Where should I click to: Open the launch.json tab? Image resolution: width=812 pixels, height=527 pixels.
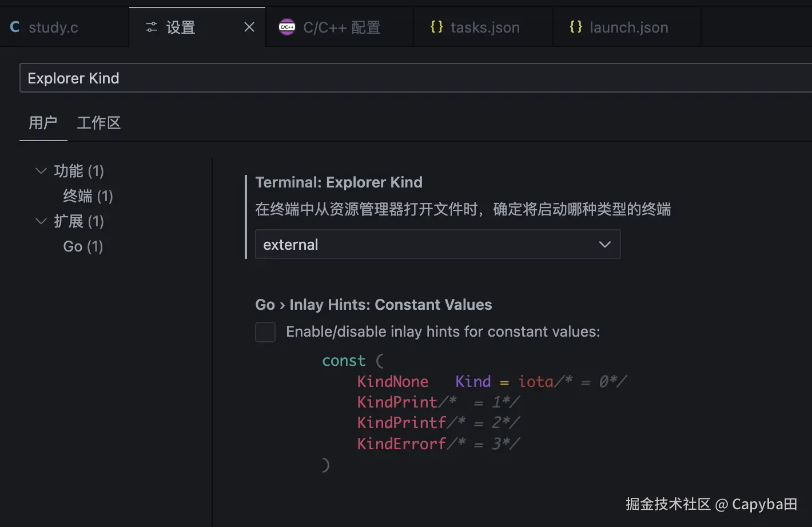point(628,27)
